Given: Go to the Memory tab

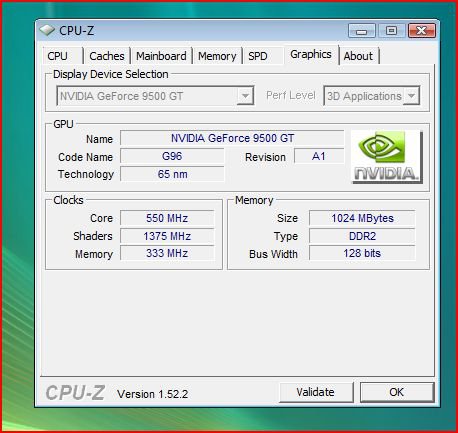Looking at the screenshot, I should click(217, 56).
